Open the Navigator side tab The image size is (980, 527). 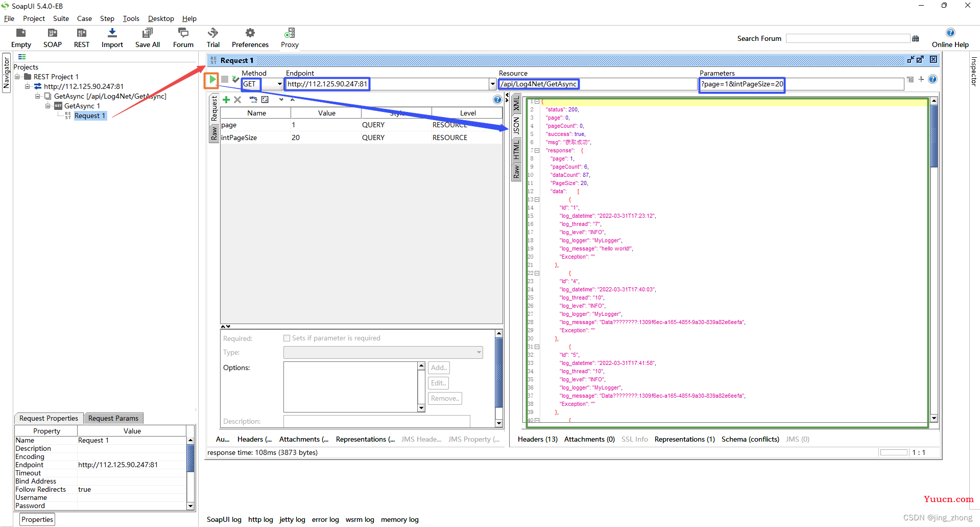7,72
